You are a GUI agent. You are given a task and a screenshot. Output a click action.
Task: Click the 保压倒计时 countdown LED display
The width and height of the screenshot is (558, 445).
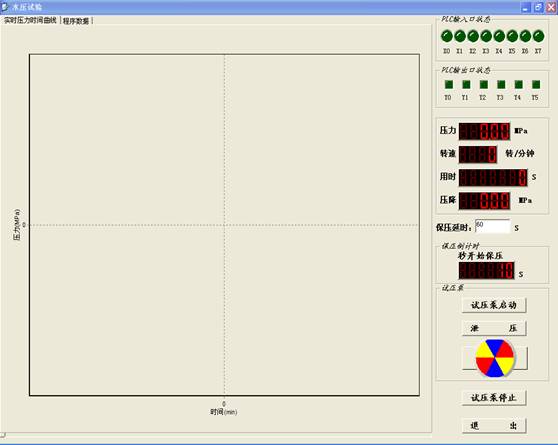point(486,271)
